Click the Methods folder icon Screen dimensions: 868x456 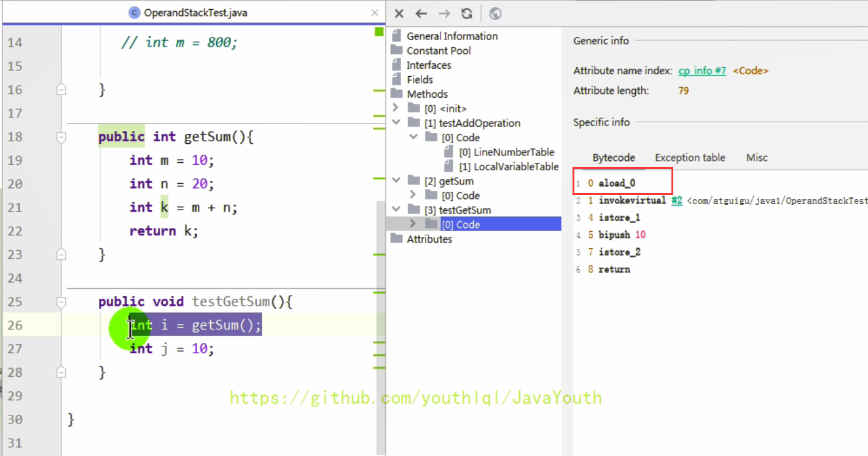(396, 93)
